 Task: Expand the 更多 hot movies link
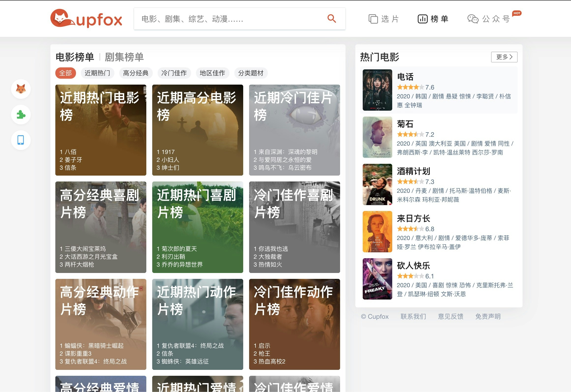(504, 57)
